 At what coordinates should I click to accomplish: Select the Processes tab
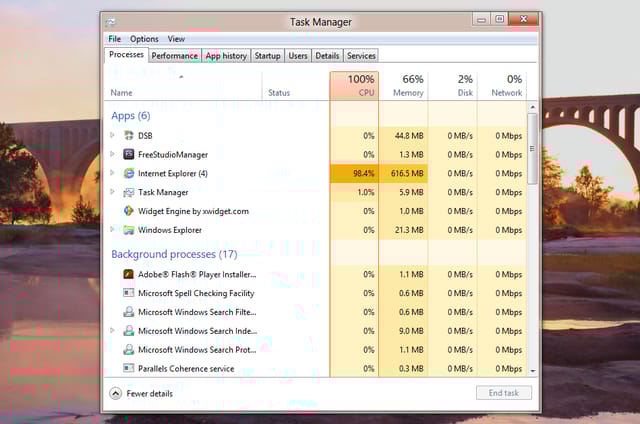click(126, 55)
